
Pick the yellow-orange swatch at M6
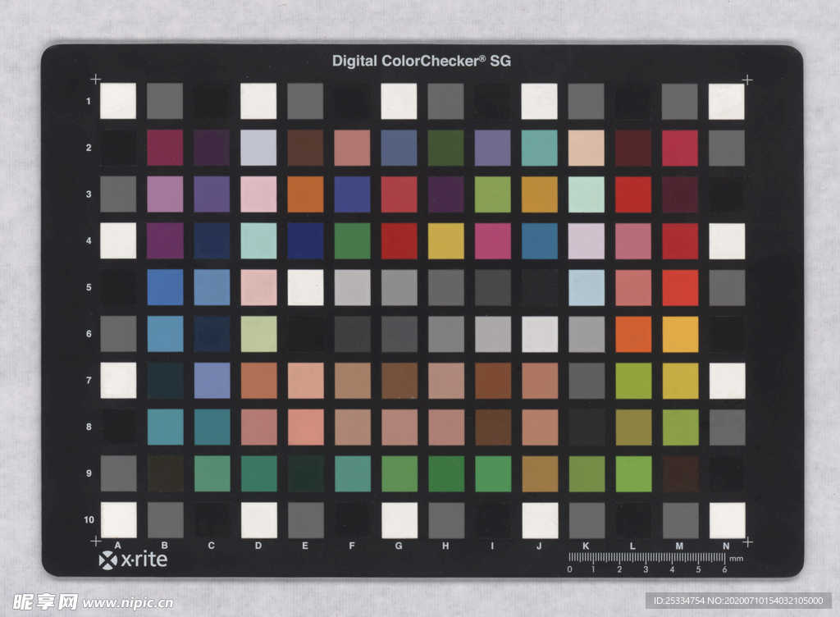pos(680,334)
